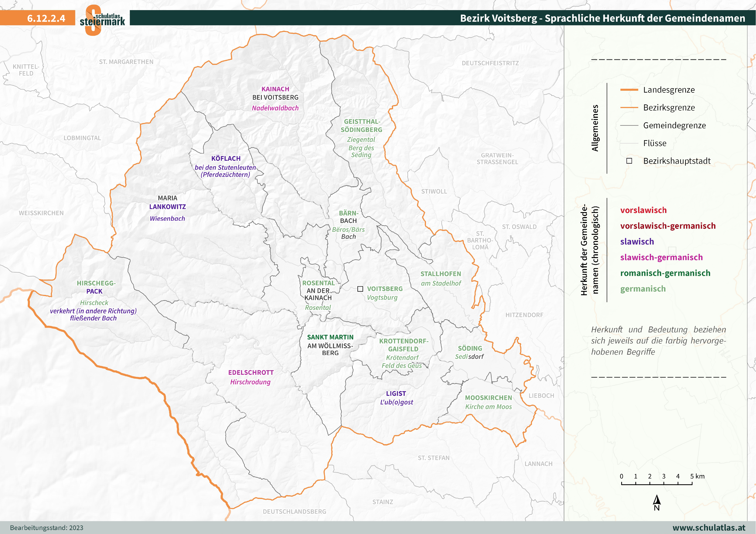Screen dimensions: 756x534
Task: Click the gray Gemeindegrenze legend line
Action: point(629,125)
